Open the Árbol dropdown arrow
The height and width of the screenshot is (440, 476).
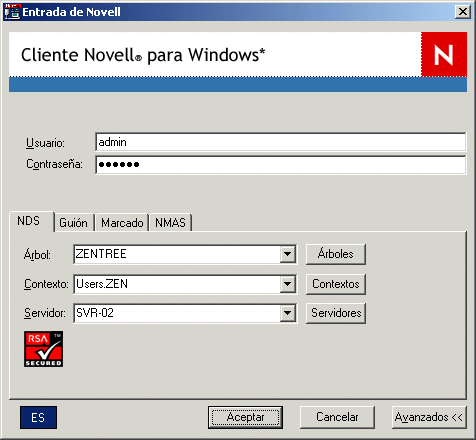(x=287, y=254)
